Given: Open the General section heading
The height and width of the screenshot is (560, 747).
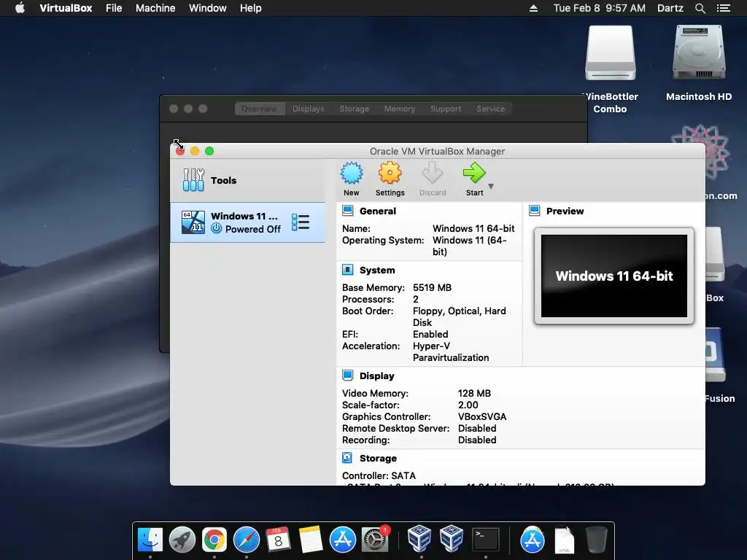Looking at the screenshot, I should point(378,211).
